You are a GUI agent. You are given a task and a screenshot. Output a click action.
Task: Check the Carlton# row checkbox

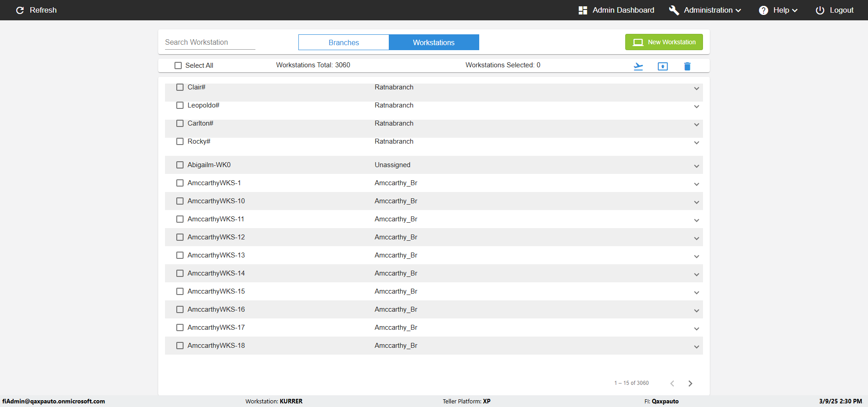coord(180,123)
